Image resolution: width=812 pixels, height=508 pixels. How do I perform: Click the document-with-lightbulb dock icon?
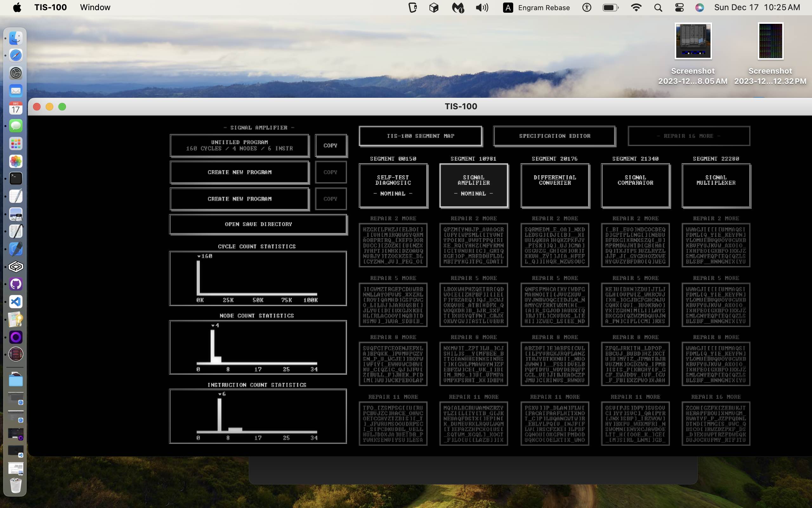click(x=16, y=319)
